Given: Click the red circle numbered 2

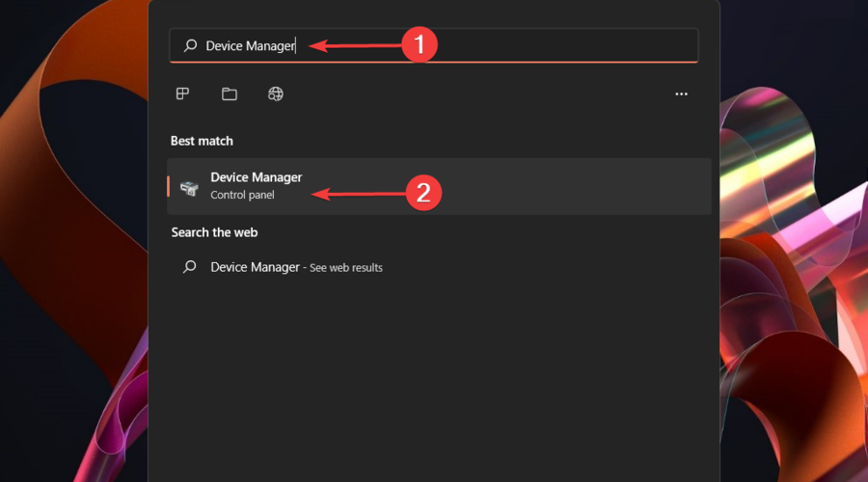Looking at the screenshot, I should point(421,193).
